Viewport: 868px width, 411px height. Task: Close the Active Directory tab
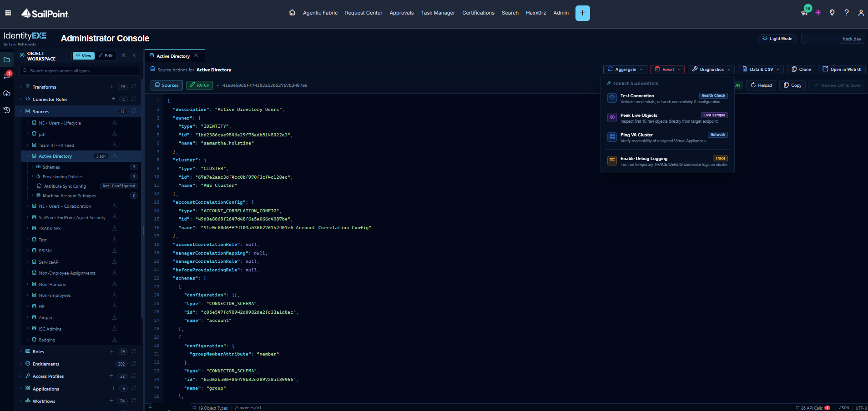click(x=196, y=55)
